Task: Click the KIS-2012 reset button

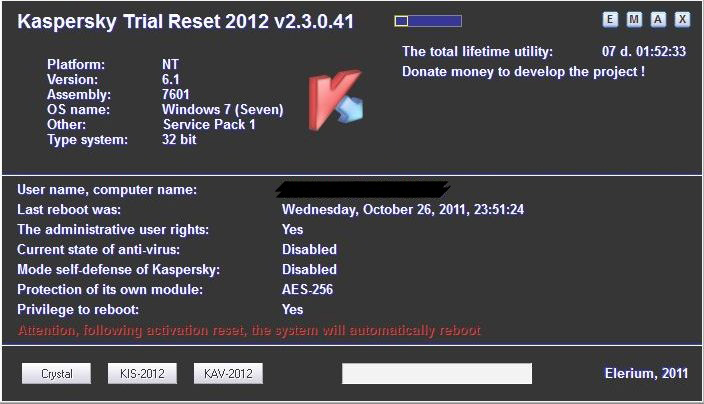Action: point(141,374)
